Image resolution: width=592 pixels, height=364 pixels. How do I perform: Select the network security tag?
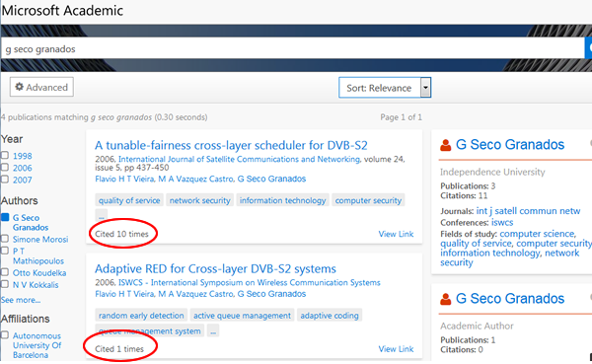pyautogui.click(x=199, y=200)
